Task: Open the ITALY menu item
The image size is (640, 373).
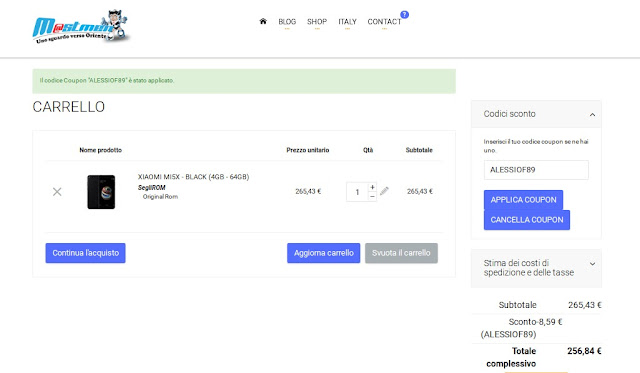Action: (347, 22)
